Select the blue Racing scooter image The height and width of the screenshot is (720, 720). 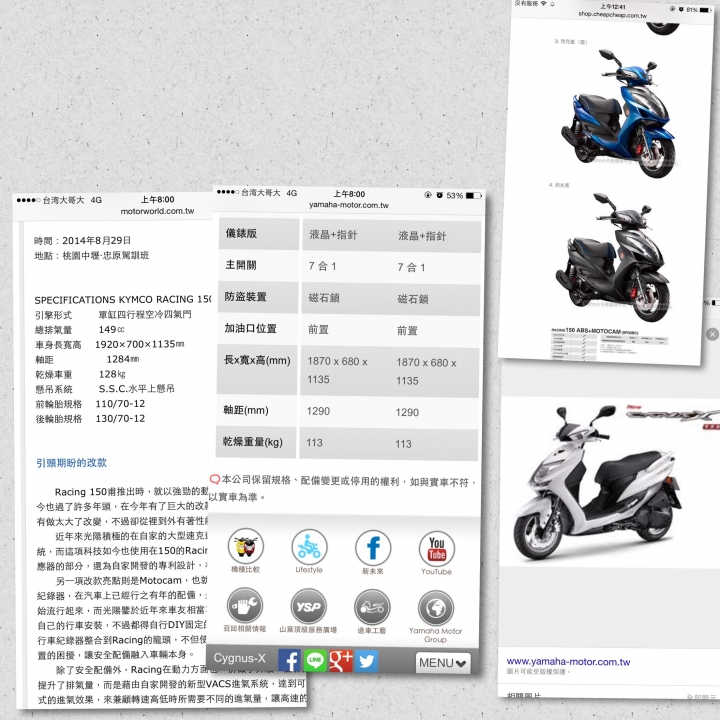pos(619,112)
